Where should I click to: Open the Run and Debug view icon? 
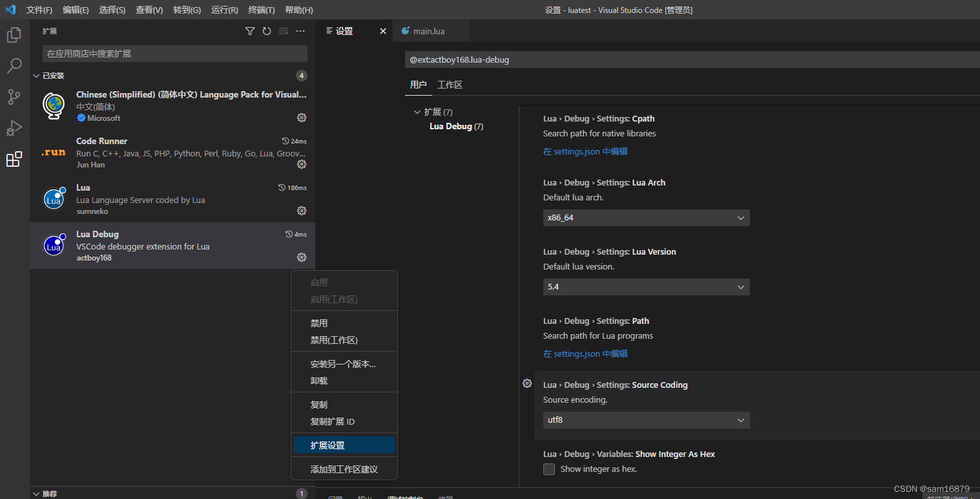click(x=14, y=128)
